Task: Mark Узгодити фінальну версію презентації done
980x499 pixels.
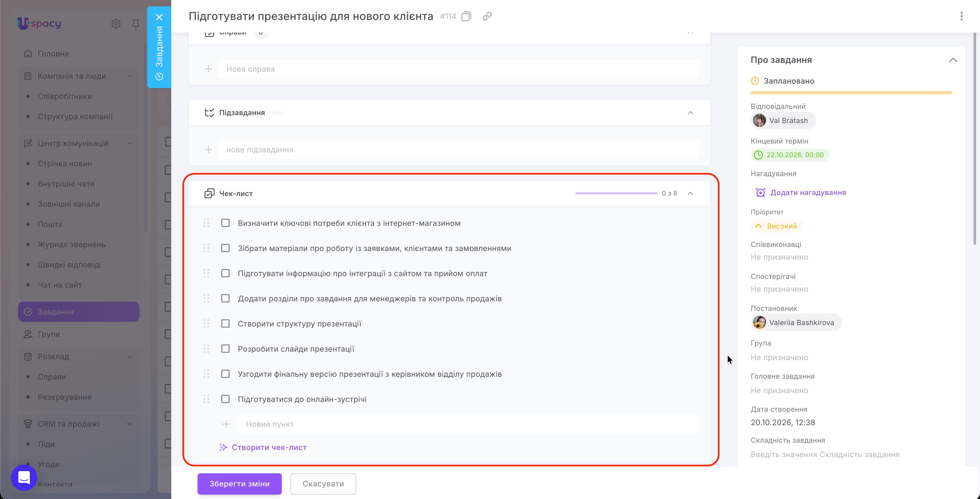Action: click(x=225, y=374)
